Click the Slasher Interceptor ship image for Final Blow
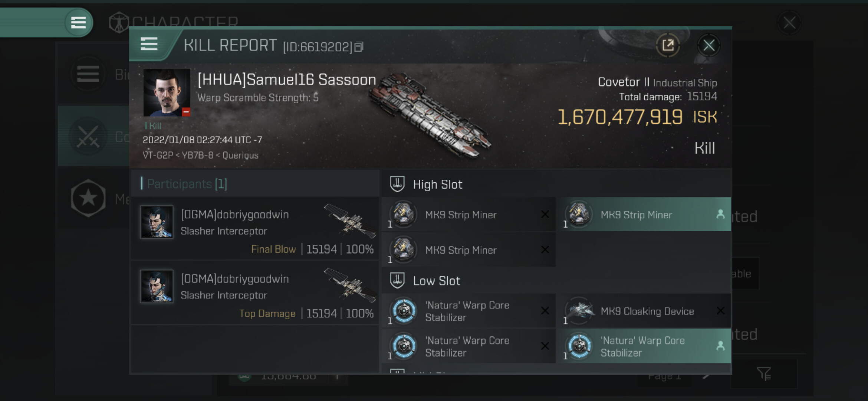Viewport: 868px width, 401px height. pos(349,221)
